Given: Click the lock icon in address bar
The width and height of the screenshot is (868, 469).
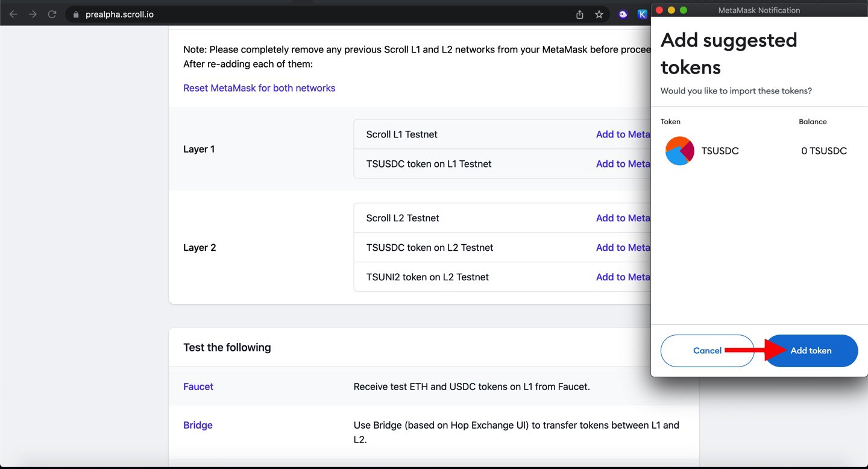Looking at the screenshot, I should pyautogui.click(x=76, y=14).
